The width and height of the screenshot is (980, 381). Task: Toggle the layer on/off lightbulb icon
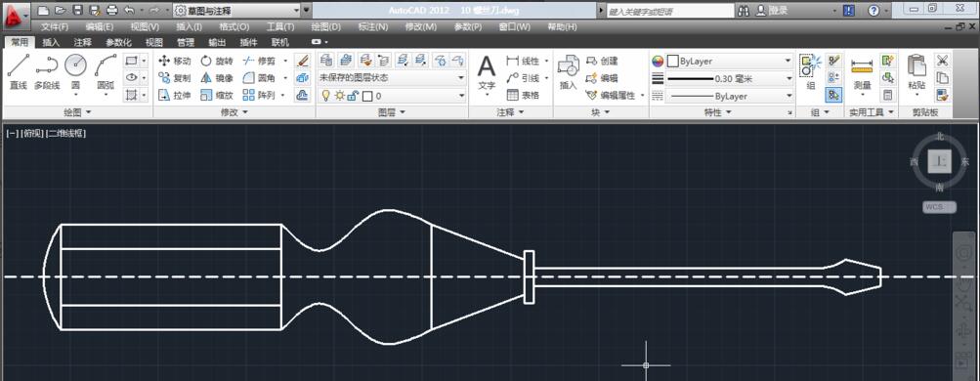[325, 96]
